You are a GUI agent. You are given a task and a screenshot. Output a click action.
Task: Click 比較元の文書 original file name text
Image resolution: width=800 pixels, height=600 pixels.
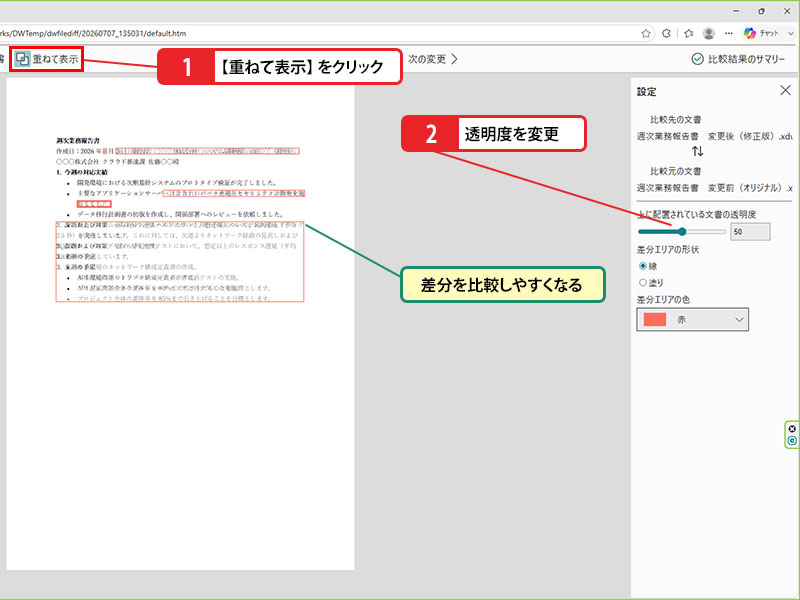tap(714, 188)
